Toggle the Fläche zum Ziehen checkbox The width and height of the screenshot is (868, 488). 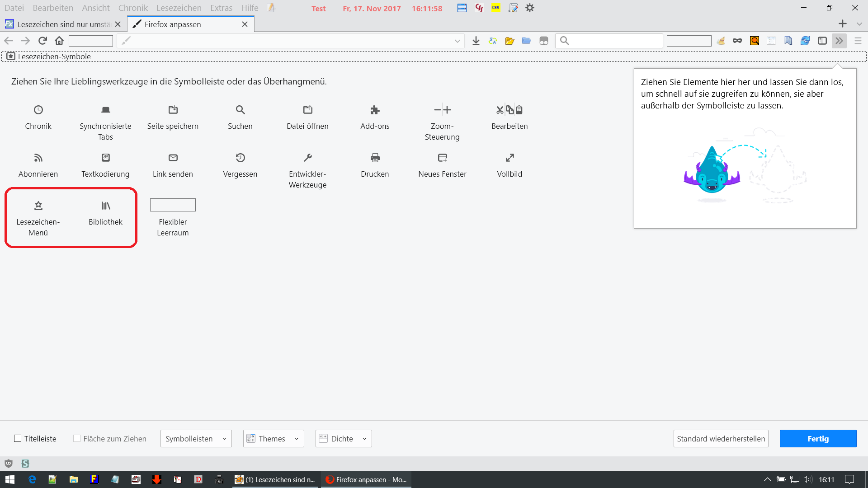[x=77, y=438]
